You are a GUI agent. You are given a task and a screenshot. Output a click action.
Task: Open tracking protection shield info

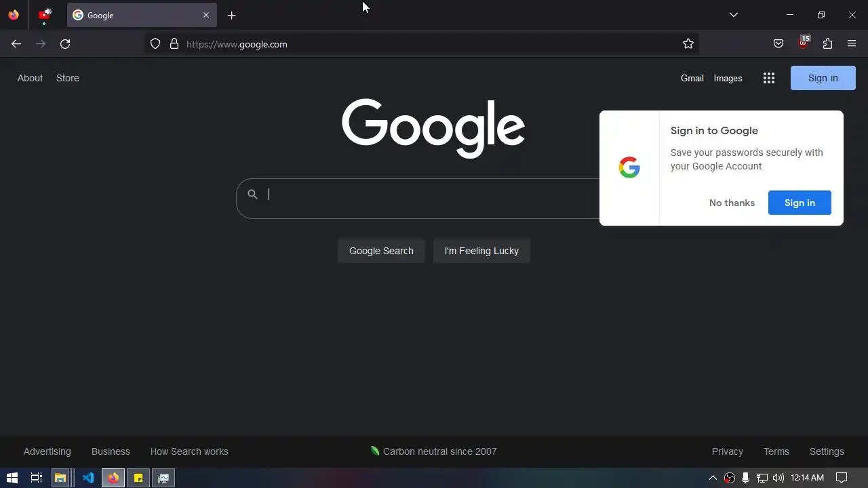point(155,44)
